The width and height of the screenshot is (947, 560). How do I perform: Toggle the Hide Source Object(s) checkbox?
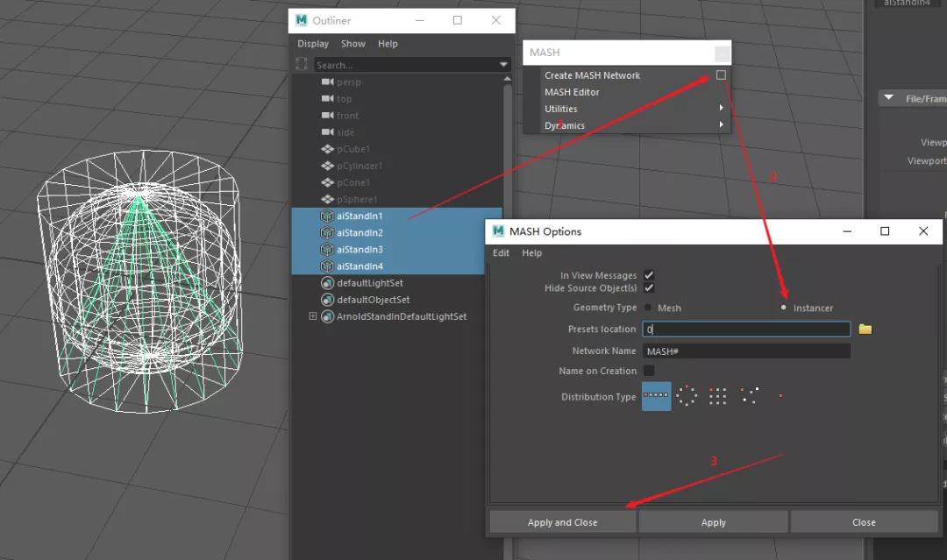(x=649, y=287)
